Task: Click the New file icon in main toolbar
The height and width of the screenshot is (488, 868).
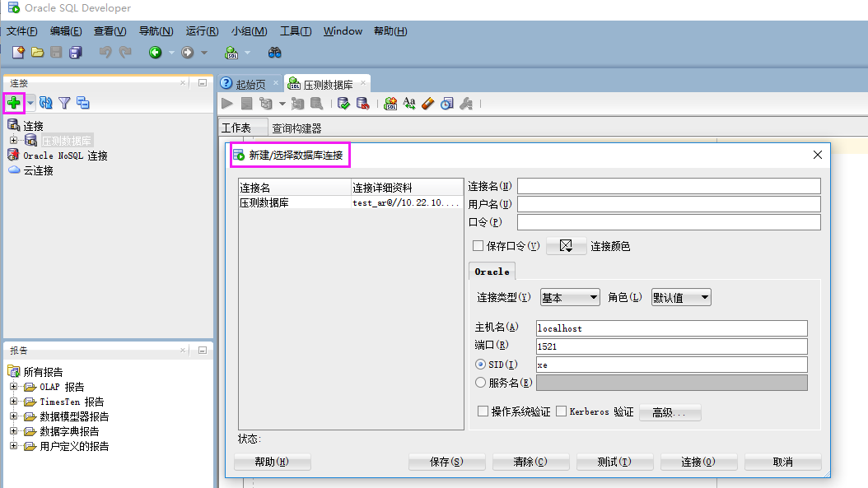Action: pyautogui.click(x=18, y=52)
